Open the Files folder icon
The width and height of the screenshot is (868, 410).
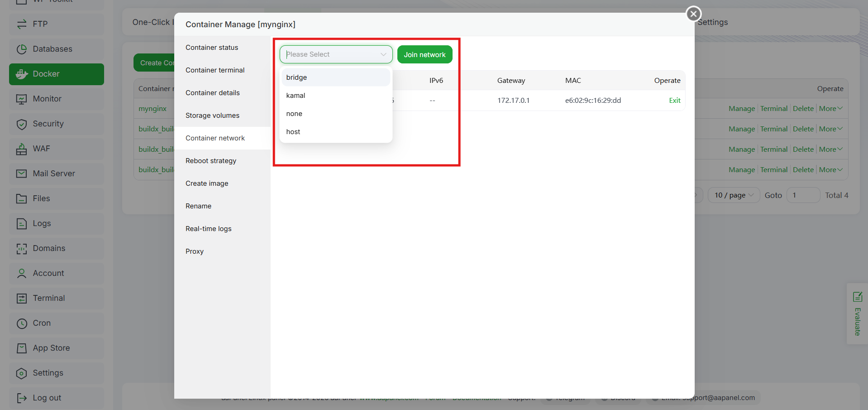[22, 198]
